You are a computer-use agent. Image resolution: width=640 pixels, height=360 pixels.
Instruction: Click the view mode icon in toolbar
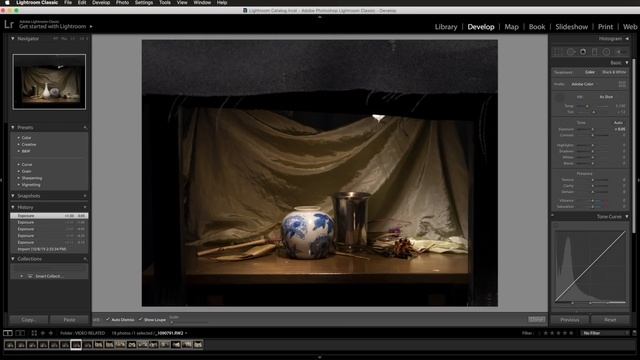pos(96,320)
